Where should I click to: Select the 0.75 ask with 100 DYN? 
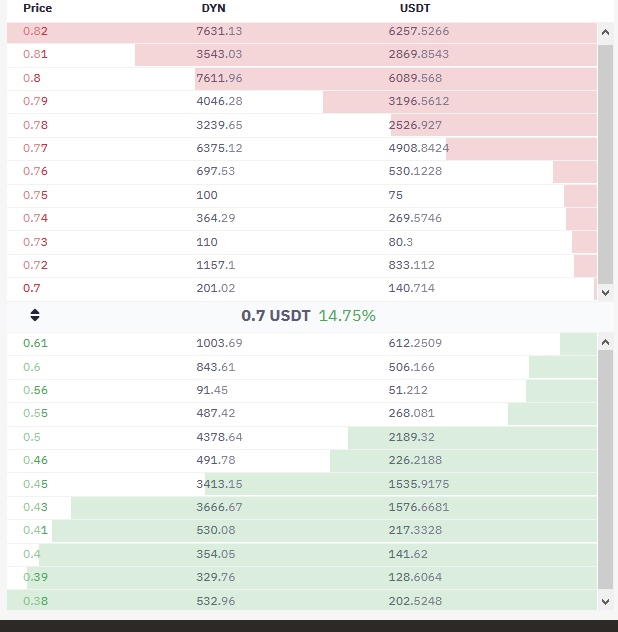click(x=302, y=195)
